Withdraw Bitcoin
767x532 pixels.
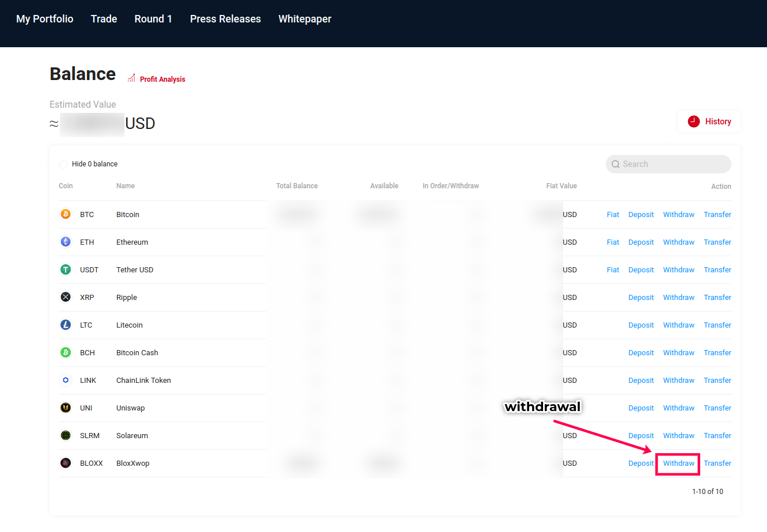click(679, 214)
